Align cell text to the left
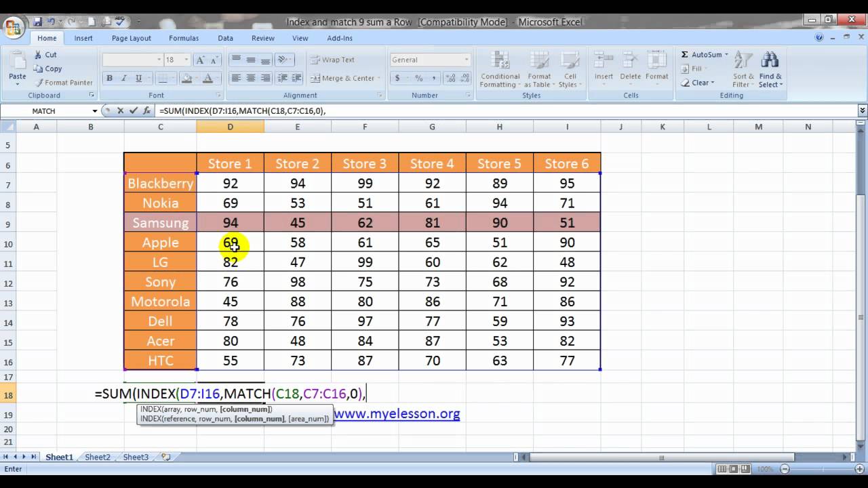The image size is (868, 488). pos(236,78)
